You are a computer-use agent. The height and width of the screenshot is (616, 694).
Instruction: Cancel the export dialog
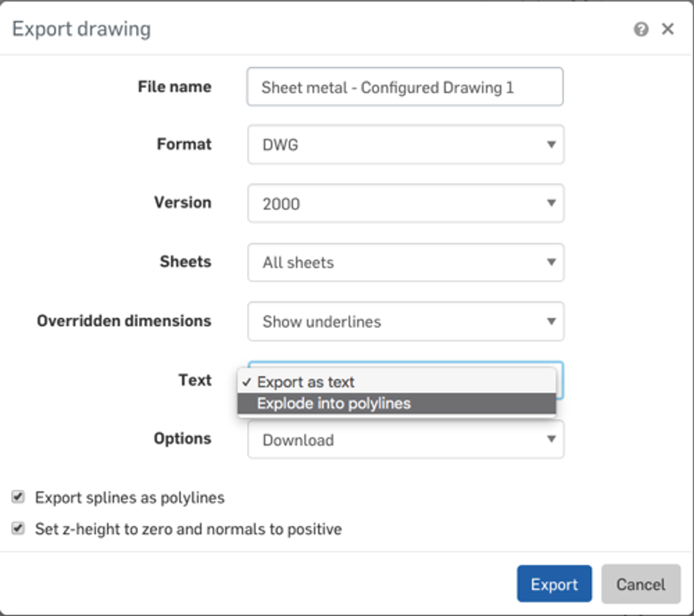click(x=640, y=584)
